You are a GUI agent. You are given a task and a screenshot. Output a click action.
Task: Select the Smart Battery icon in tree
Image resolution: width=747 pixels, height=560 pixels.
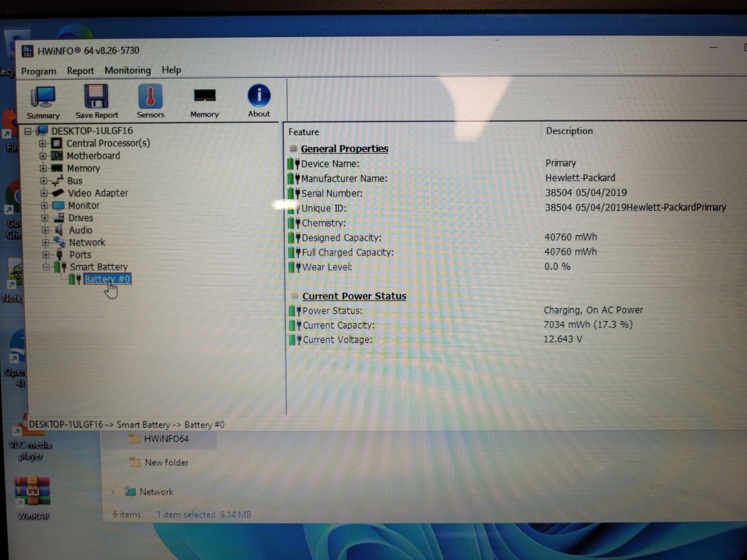(60, 267)
